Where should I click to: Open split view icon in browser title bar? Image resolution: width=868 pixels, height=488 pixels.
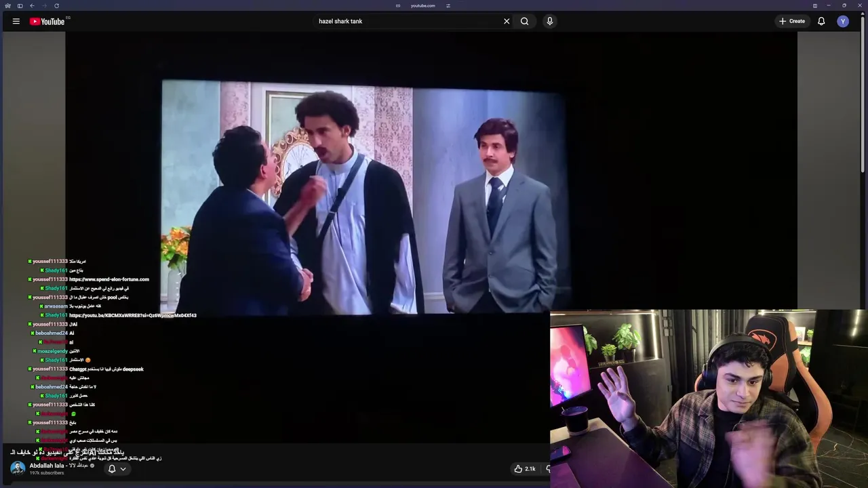(x=815, y=5)
